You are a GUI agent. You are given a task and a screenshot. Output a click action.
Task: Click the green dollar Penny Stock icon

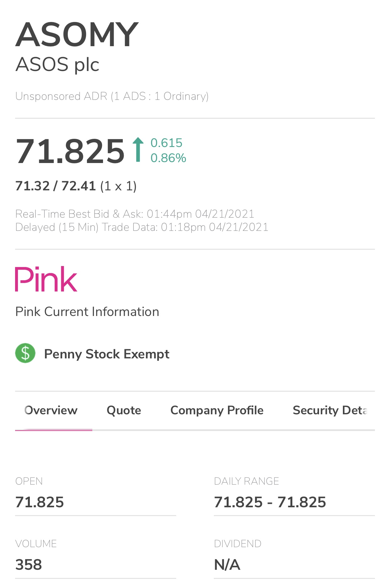25,353
